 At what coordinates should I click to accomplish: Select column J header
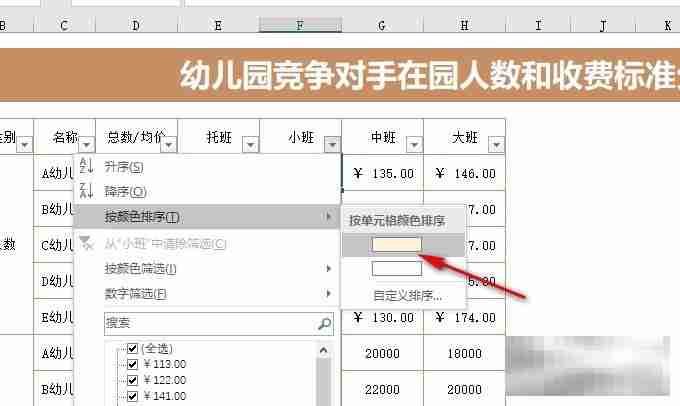604,25
